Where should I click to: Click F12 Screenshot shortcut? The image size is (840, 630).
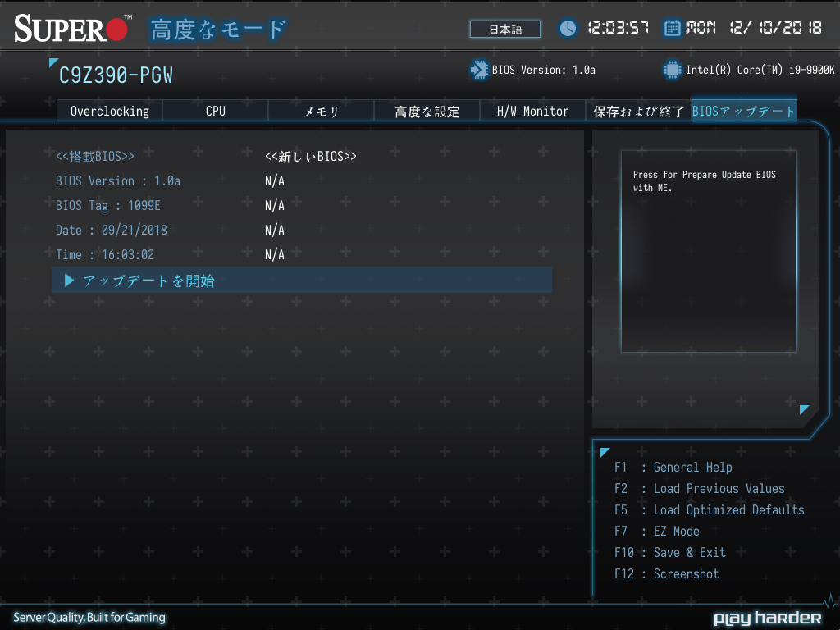pos(667,574)
